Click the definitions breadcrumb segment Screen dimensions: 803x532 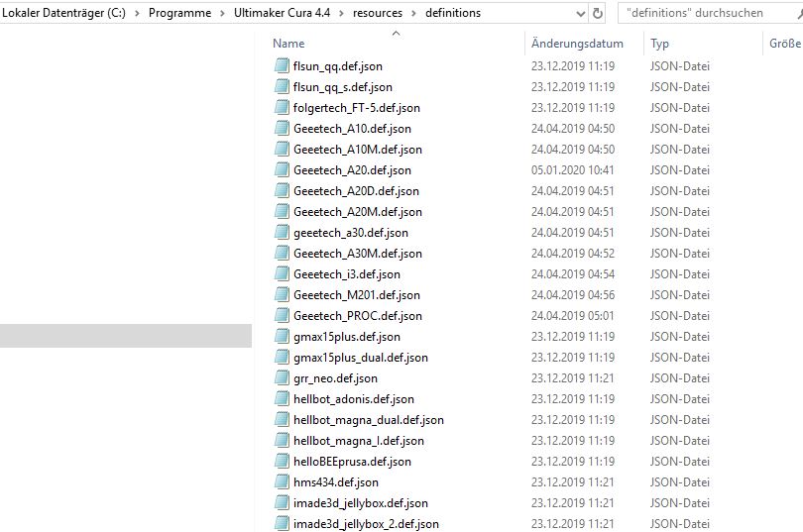pos(453,13)
